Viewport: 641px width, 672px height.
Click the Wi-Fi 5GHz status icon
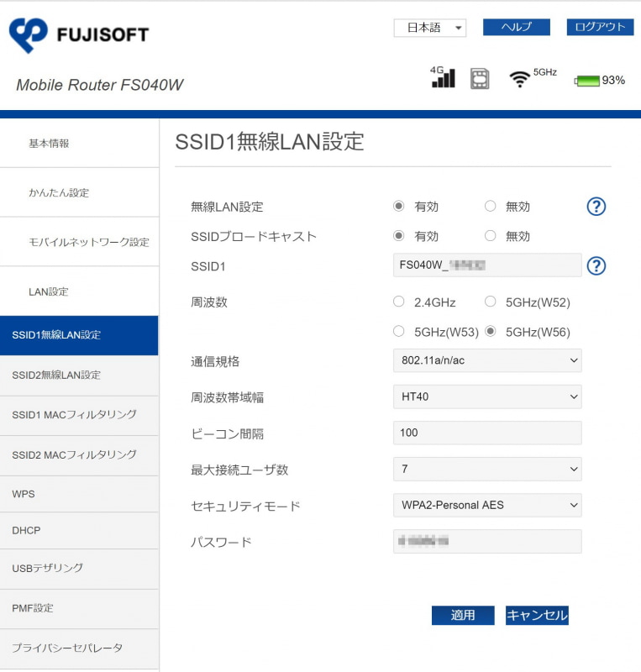532,77
